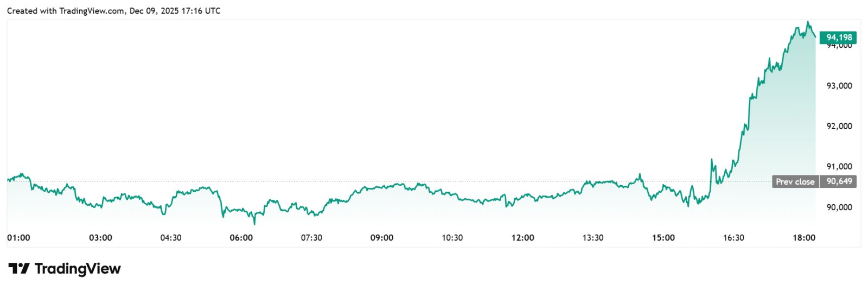
Task: Select the 91,000 price scale label
Action: [839, 167]
